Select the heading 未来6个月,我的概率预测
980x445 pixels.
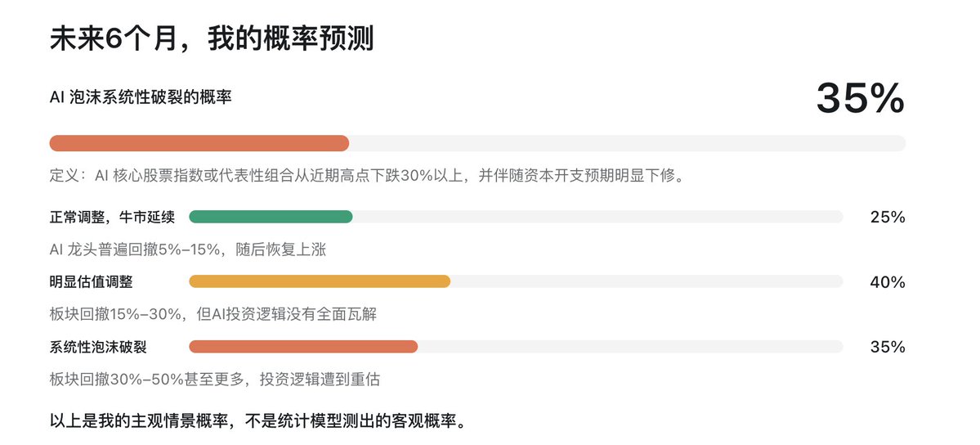click(211, 38)
